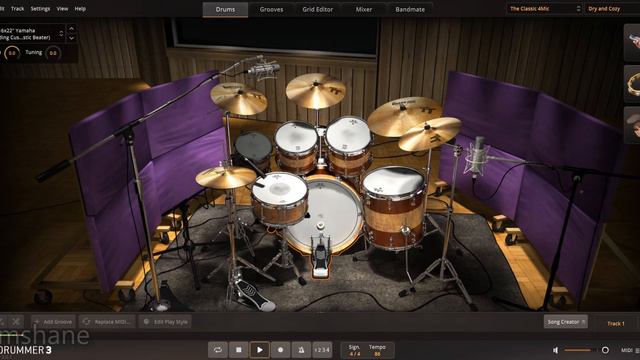Image resolution: width=640 pixels, height=360 pixels.
Task: Toggle loop playback in the transport
Action: pos(218,350)
